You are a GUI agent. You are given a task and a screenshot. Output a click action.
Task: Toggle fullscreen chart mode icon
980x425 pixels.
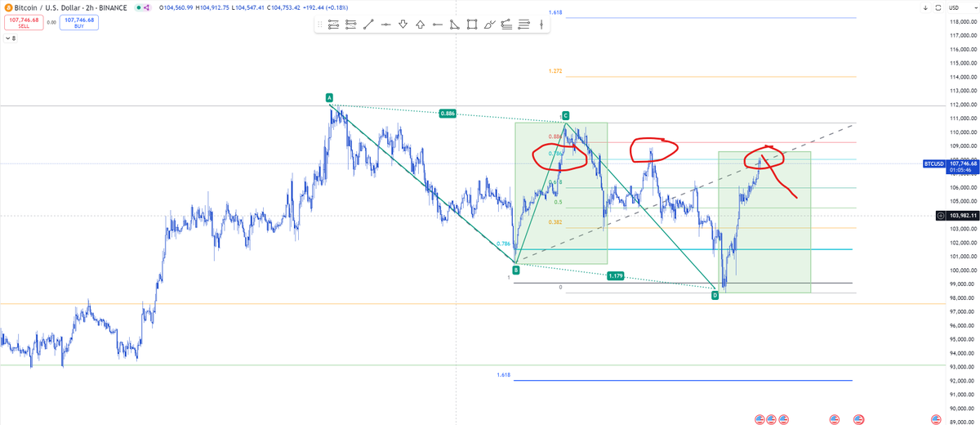point(938,7)
